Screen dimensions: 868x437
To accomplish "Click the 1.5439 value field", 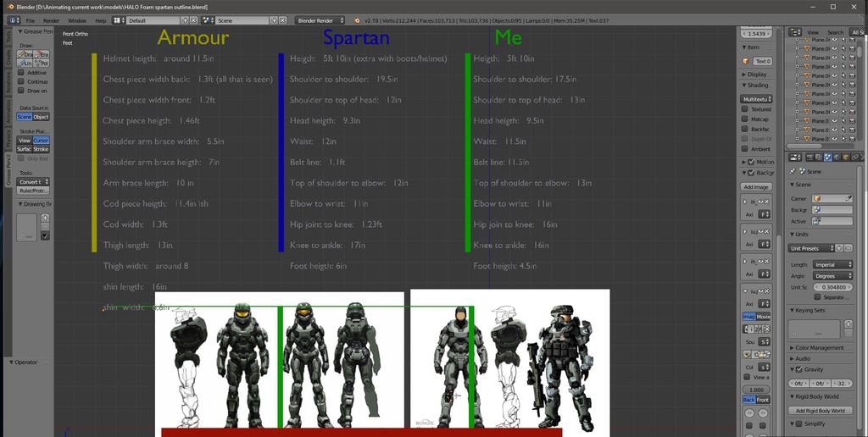I will (756, 34).
